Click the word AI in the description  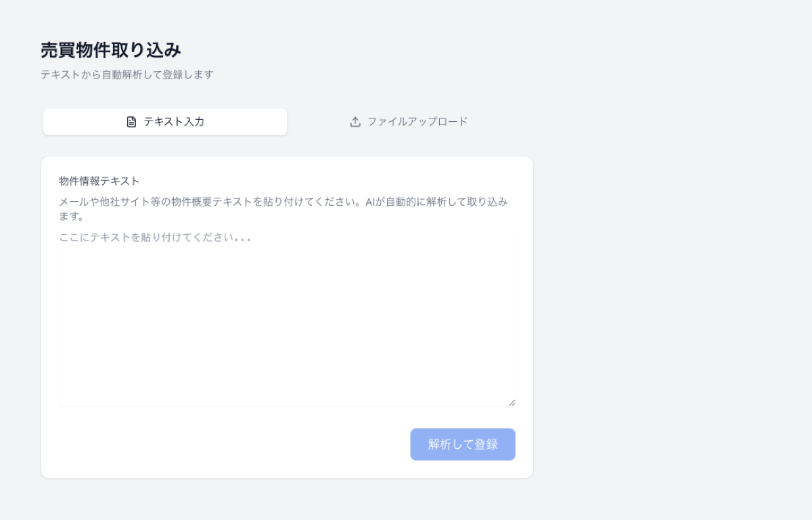[x=370, y=202]
